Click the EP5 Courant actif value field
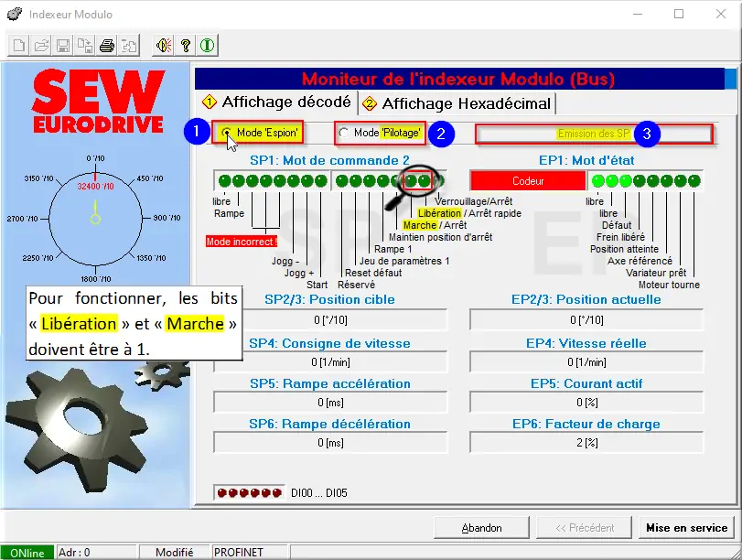Viewport: 742px width, 560px height. 586,403
